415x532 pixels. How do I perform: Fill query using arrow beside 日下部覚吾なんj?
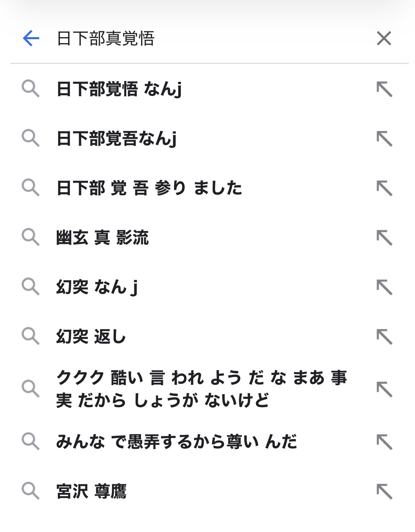point(384,139)
